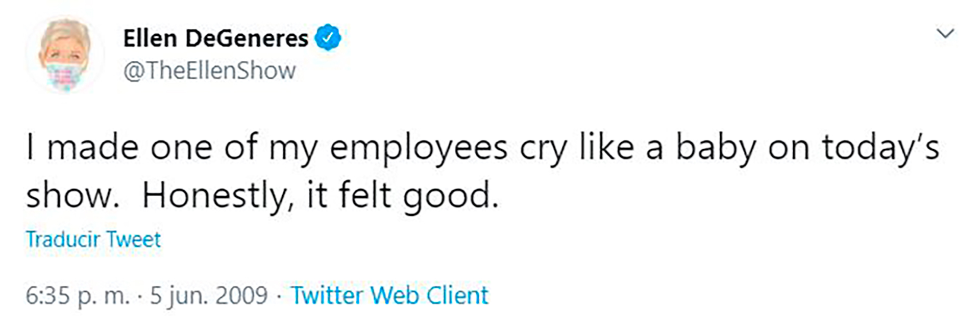Click the @TheEllenShow handle
The image size is (980, 323).
[x=209, y=71]
